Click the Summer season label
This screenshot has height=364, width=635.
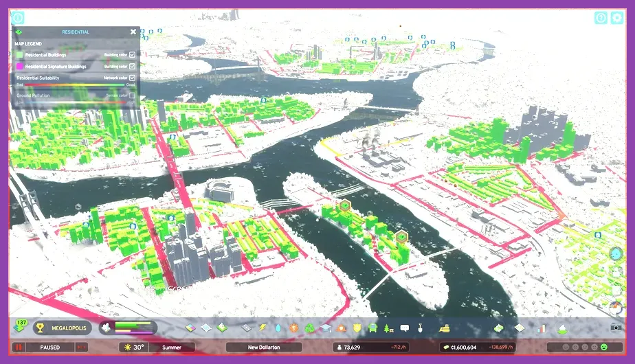point(172,348)
